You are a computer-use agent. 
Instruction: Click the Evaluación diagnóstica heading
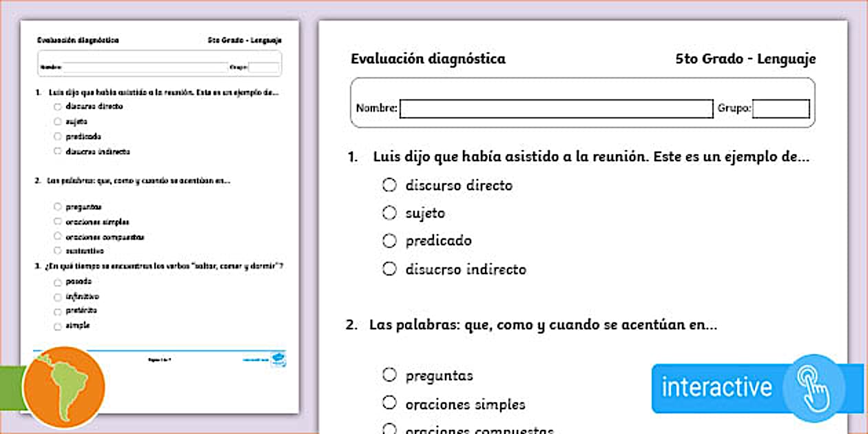pos(428,59)
